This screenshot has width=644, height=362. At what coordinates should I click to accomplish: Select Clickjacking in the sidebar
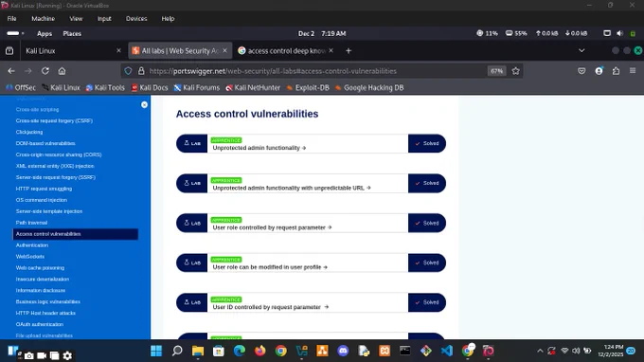coord(29,132)
